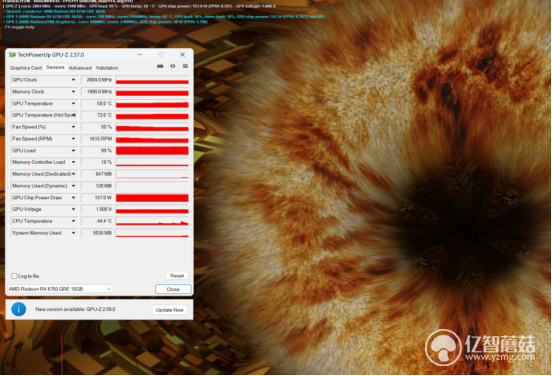Click the GPU Temperature value field
The height and width of the screenshot is (376, 552).
[x=97, y=104]
